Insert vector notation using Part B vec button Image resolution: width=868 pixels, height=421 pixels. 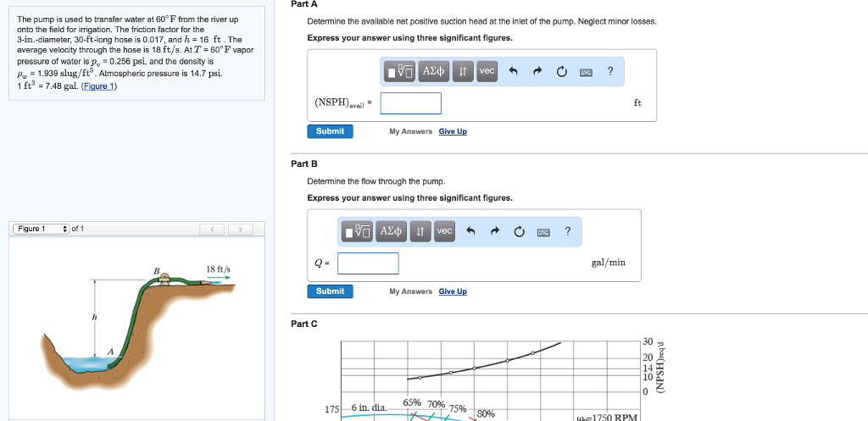coord(444,231)
